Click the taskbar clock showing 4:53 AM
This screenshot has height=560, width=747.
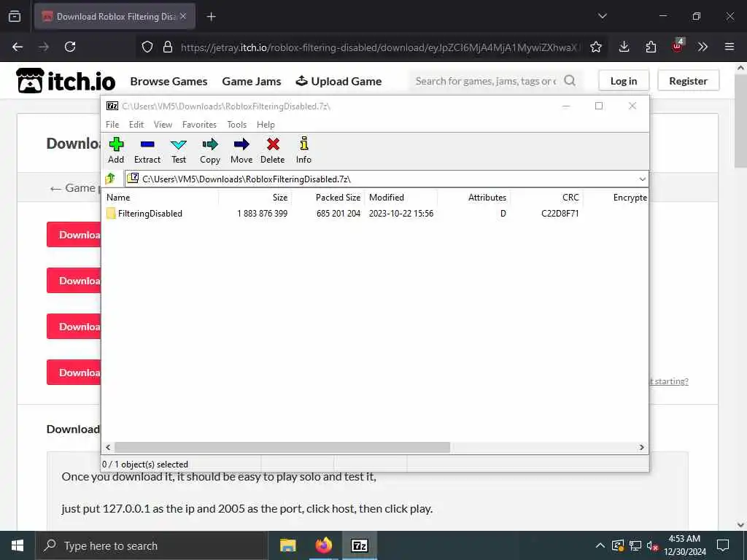(x=684, y=545)
